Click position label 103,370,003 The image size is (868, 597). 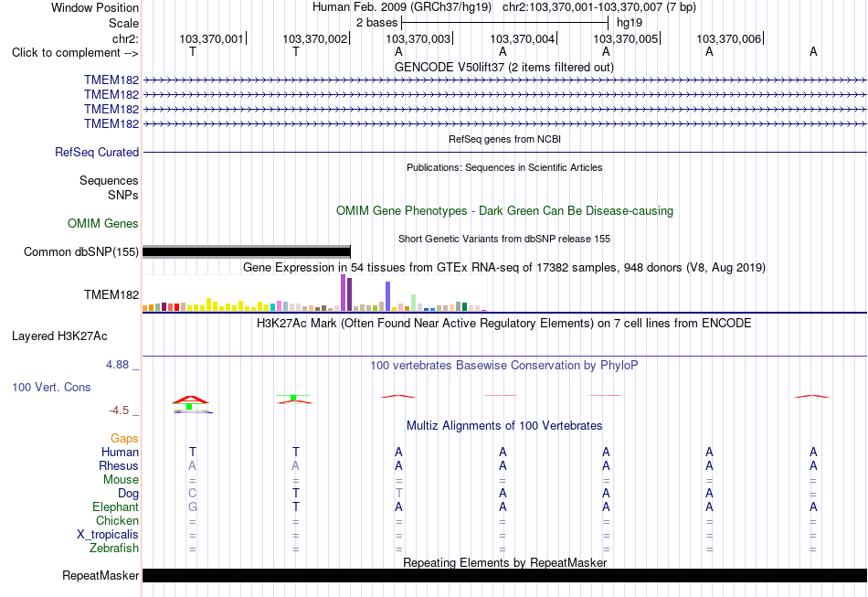coord(418,38)
